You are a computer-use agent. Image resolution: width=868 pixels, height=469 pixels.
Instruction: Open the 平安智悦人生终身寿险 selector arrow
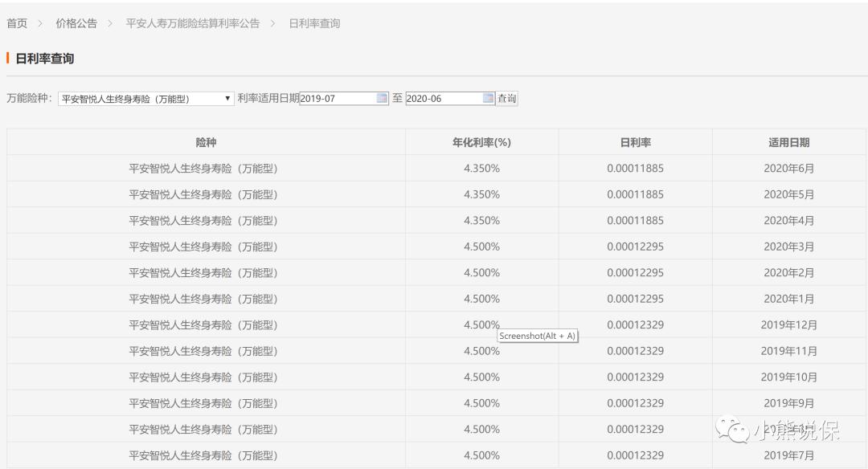[227, 98]
